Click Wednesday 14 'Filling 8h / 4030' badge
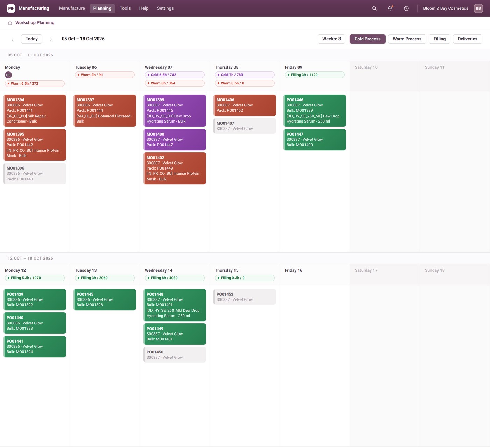This screenshot has height=448, width=490. coord(175,278)
